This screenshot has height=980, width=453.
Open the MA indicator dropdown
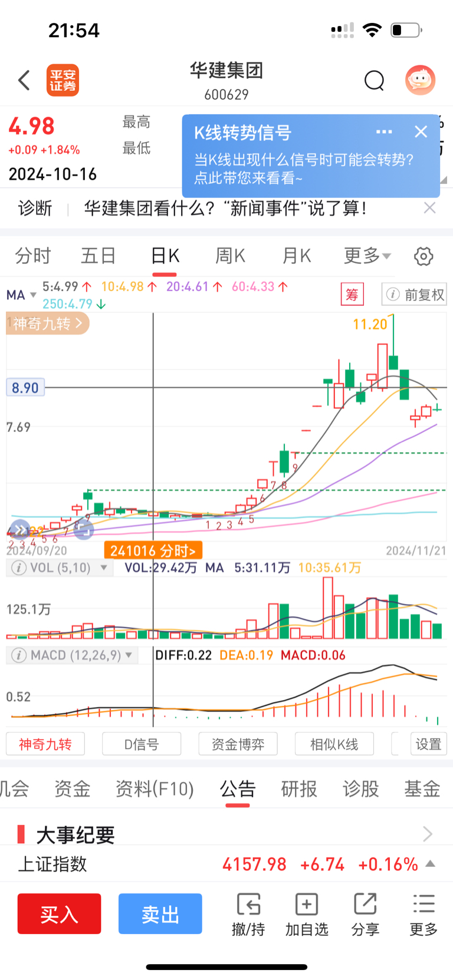22,295
